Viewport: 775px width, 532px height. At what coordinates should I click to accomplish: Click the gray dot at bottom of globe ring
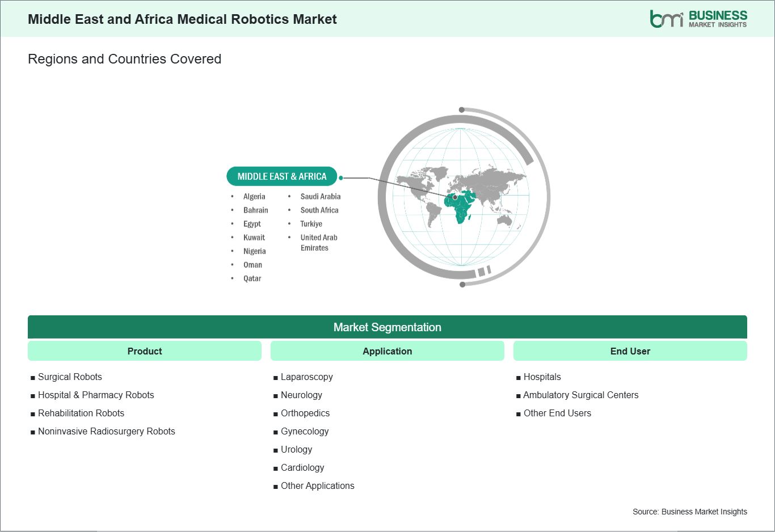coord(462,284)
